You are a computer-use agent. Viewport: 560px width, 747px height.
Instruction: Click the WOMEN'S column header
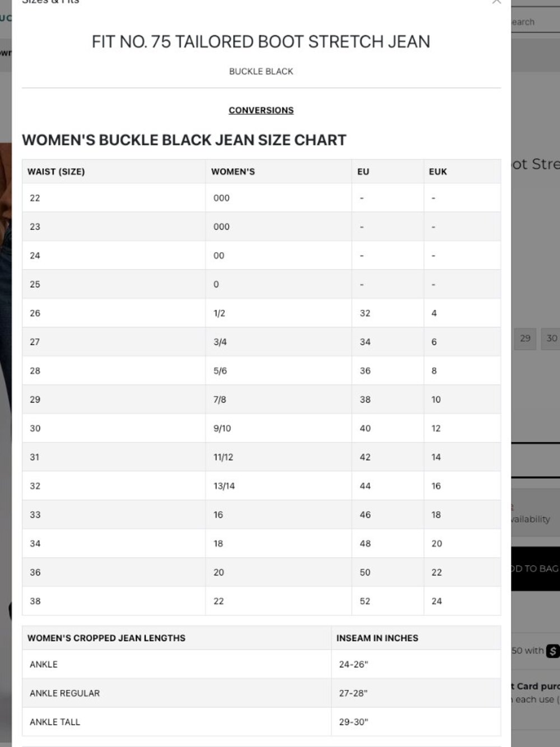tap(233, 171)
